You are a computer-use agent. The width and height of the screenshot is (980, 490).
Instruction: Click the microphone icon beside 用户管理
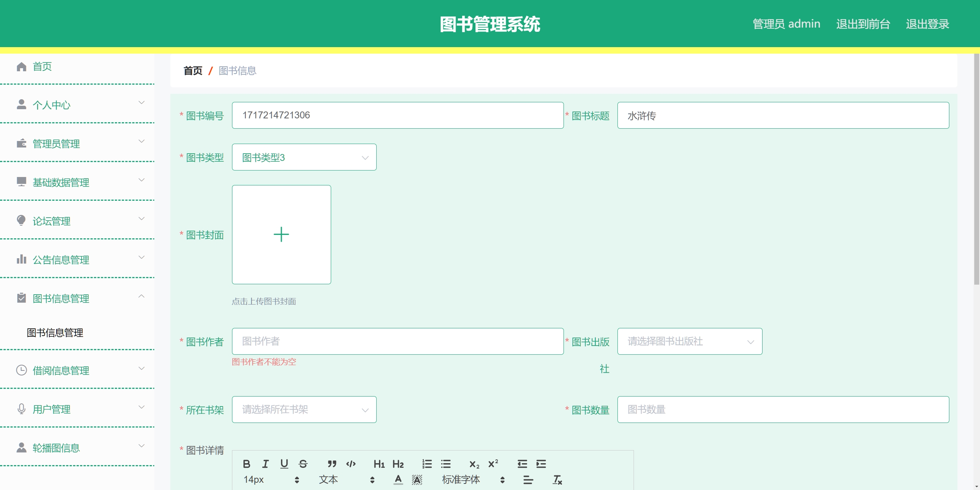pos(21,409)
